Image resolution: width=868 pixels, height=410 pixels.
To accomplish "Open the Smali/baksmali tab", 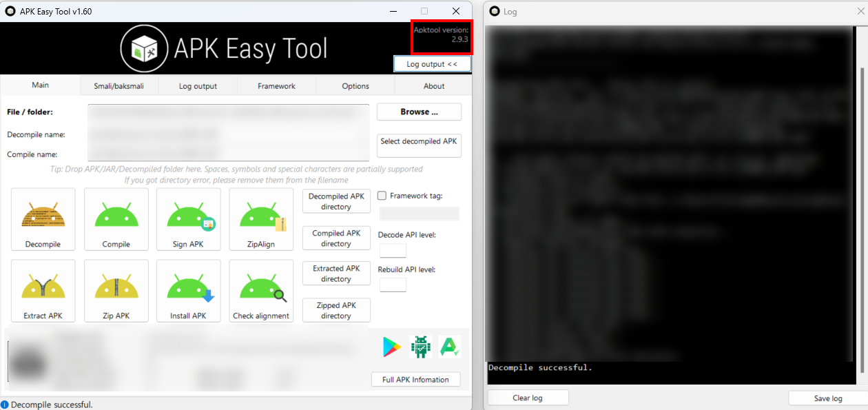I will point(119,86).
